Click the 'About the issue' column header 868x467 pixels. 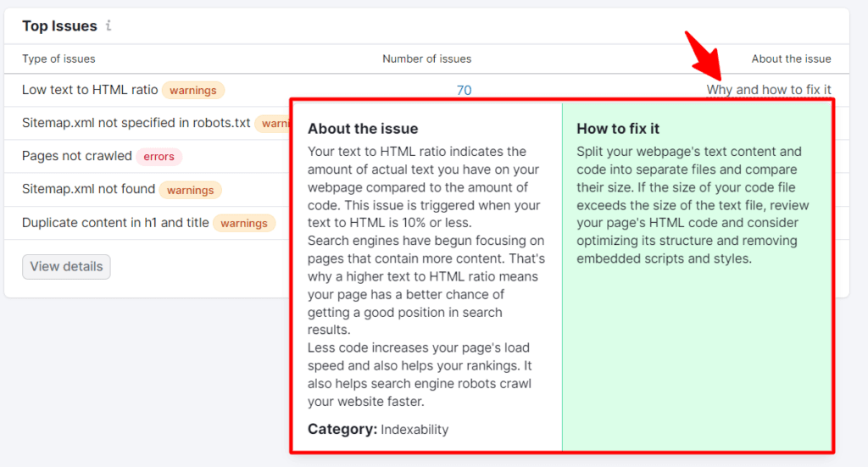click(x=791, y=58)
